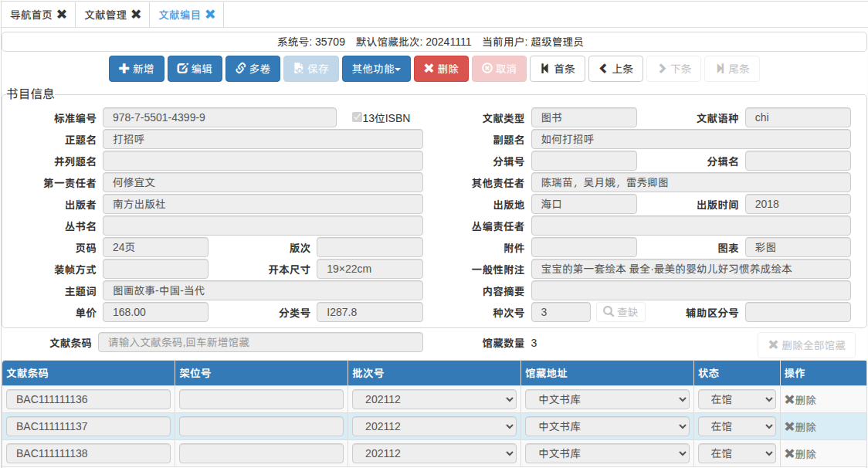Toggle the 13位ISBN checkbox

(x=357, y=117)
